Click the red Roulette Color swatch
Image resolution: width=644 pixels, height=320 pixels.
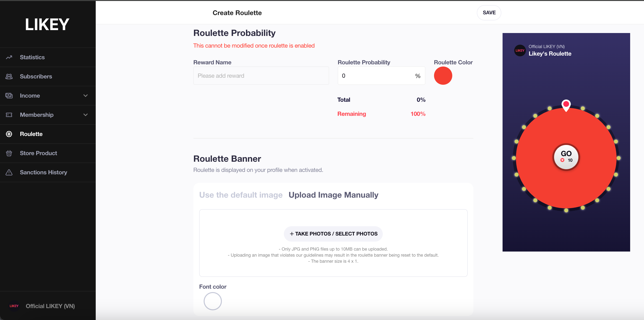click(x=443, y=76)
